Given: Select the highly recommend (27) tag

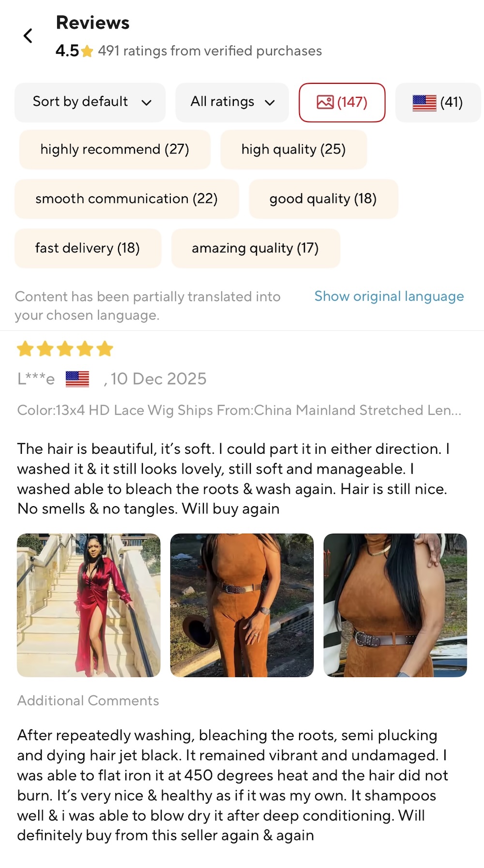Looking at the screenshot, I should click(x=115, y=149).
